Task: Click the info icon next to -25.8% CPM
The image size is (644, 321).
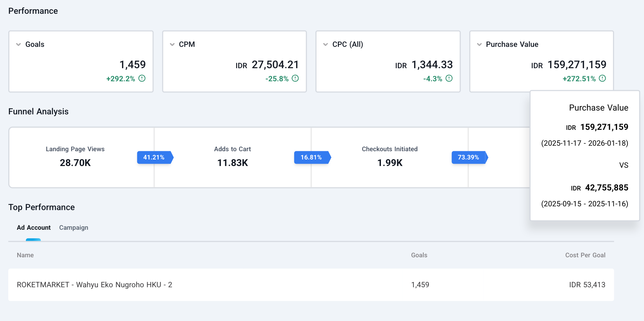Action: tap(295, 78)
